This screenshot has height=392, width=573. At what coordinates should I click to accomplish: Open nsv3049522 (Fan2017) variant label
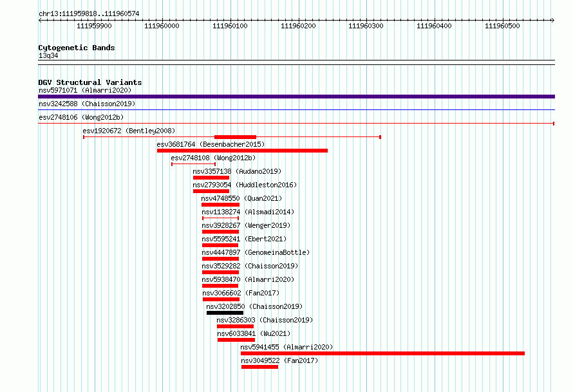coord(279,360)
